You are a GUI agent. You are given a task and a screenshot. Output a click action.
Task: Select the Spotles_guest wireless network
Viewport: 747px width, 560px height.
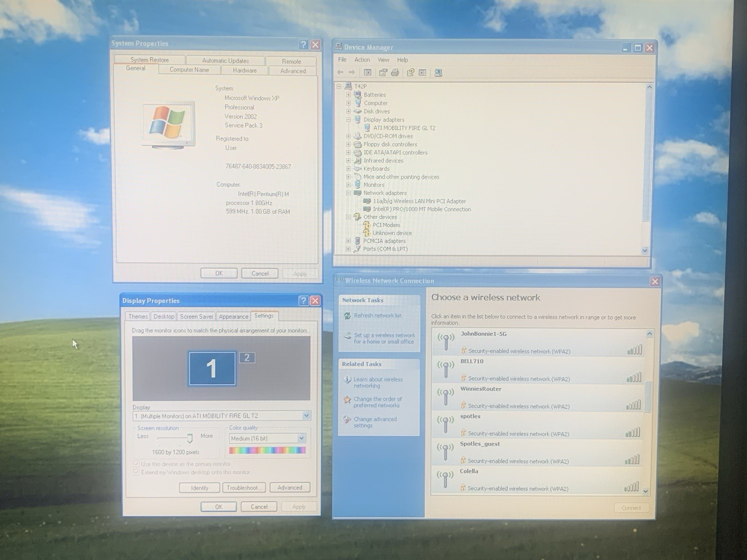(x=537, y=453)
